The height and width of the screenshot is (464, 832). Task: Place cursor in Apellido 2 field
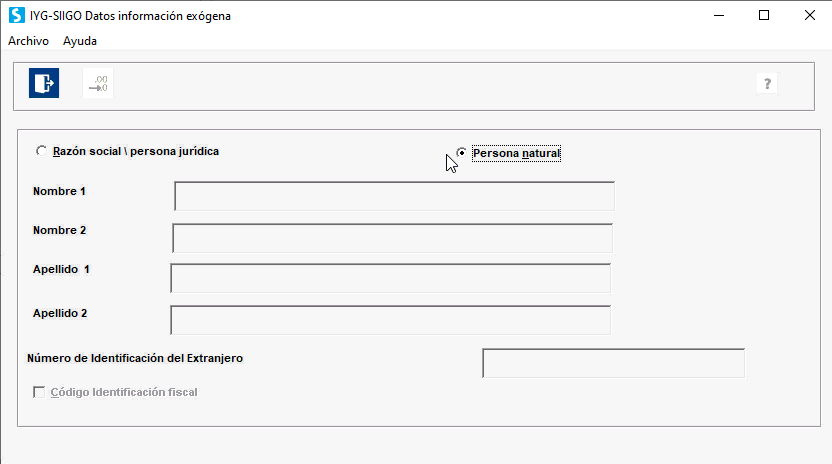(x=390, y=320)
